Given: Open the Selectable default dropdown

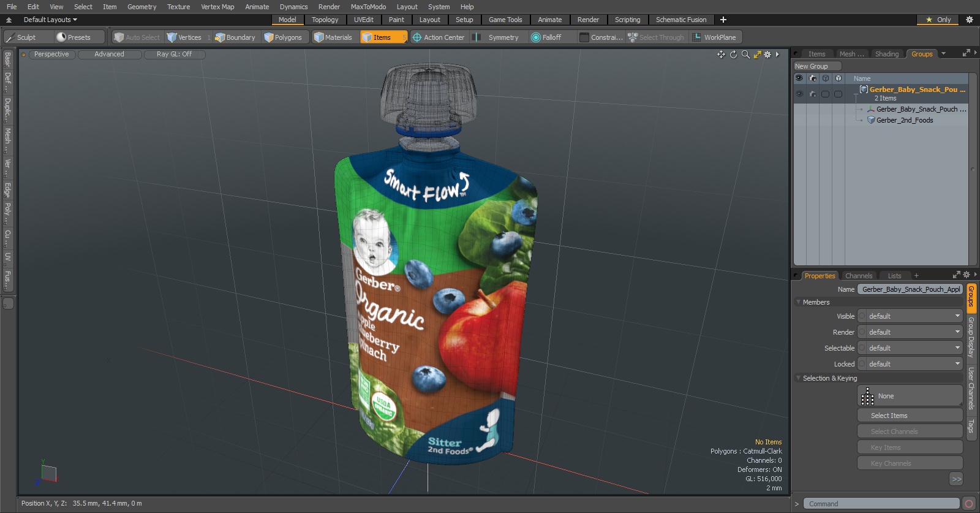Looking at the screenshot, I should (910, 348).
